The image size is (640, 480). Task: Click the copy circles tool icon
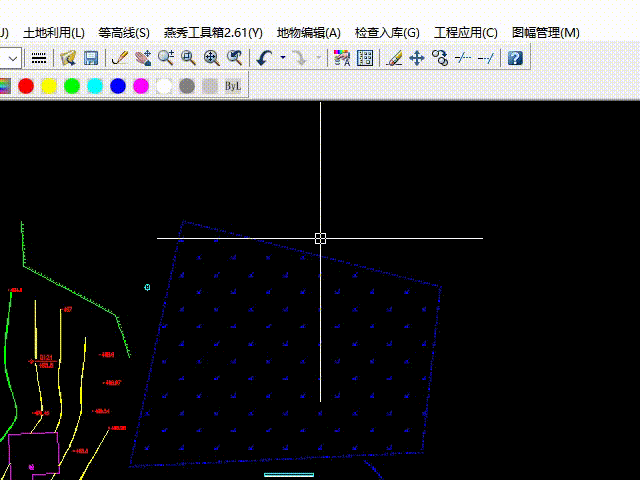click(440, 58)
